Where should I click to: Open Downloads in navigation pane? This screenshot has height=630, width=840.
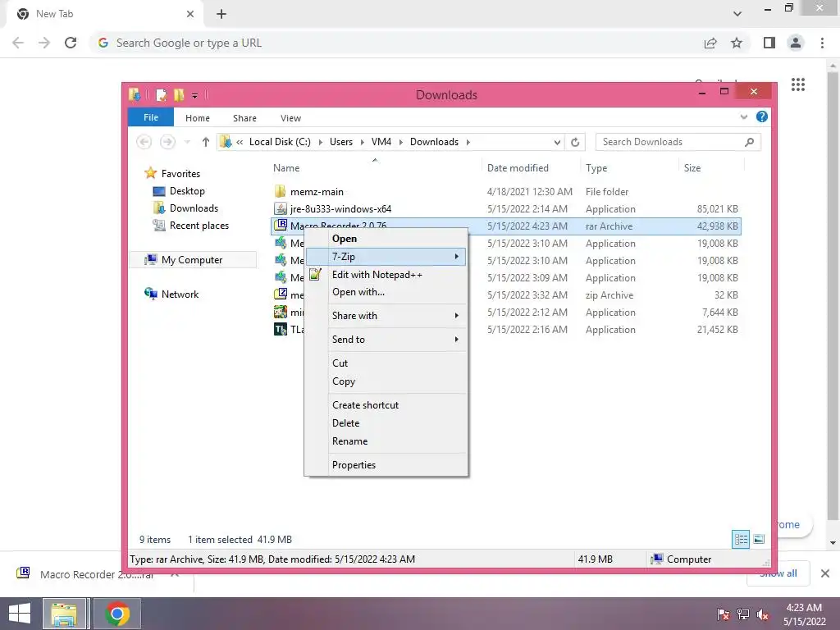click(x=194, y=208)
